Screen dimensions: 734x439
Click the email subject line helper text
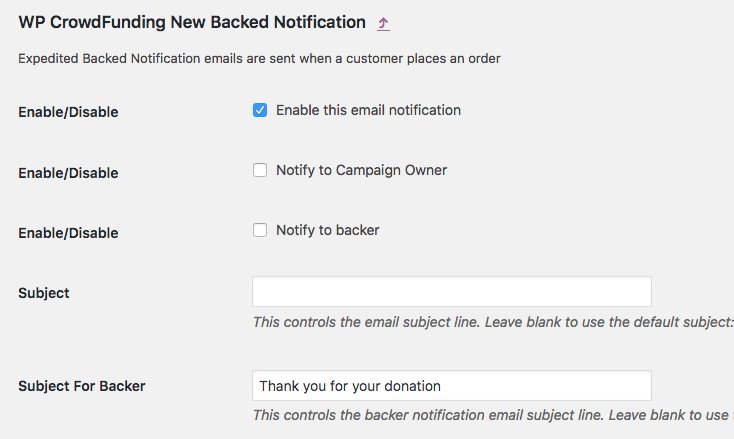(492, 322)
